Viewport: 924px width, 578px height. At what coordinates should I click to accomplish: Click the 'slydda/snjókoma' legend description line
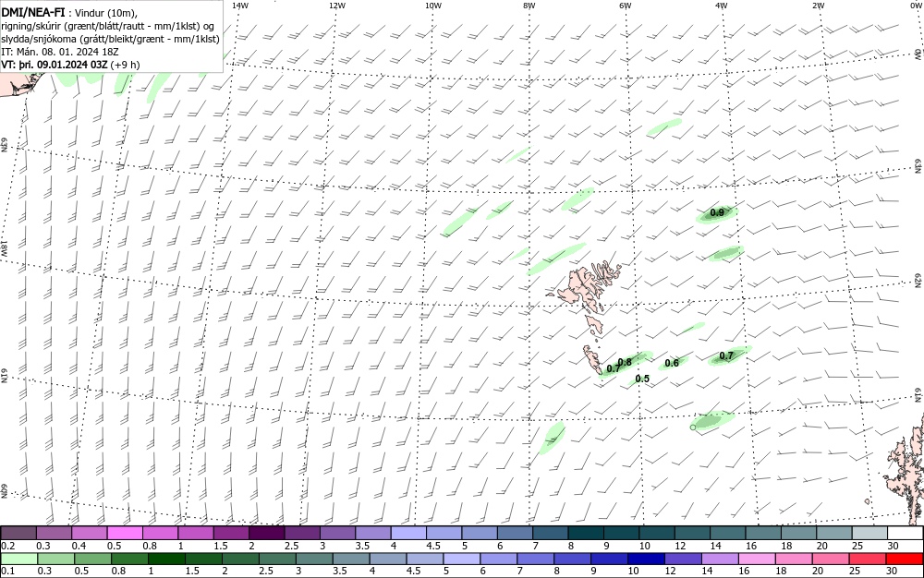point(110,39)
